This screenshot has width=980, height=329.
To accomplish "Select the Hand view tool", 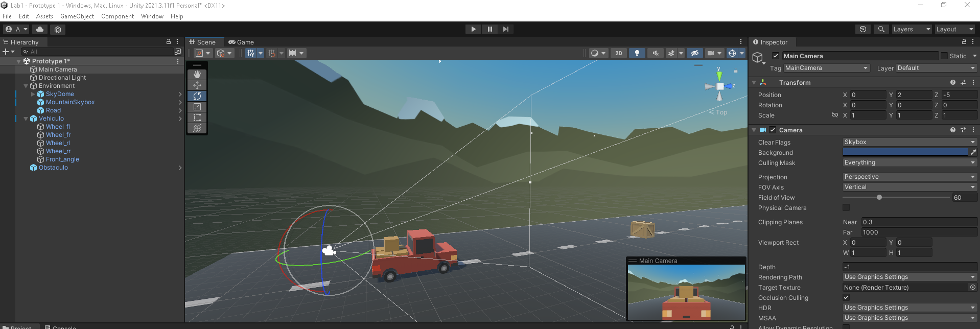I will [197, 75].
